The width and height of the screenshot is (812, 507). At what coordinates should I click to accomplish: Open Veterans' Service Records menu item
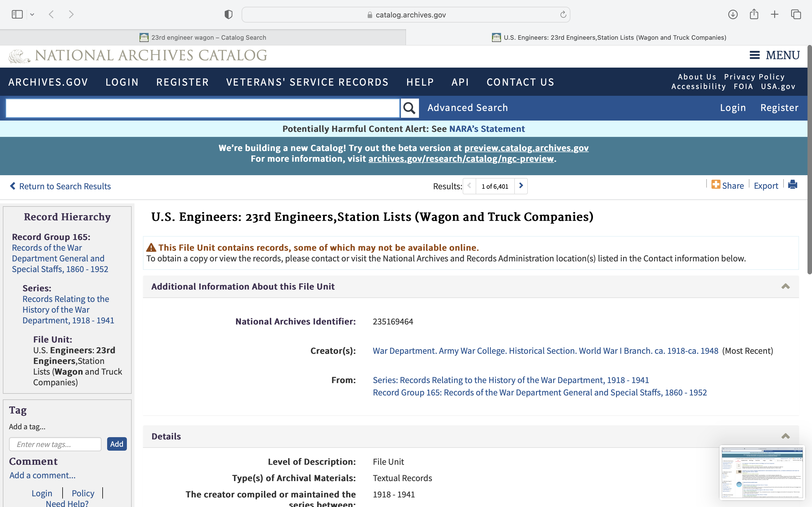coord(307,82)
